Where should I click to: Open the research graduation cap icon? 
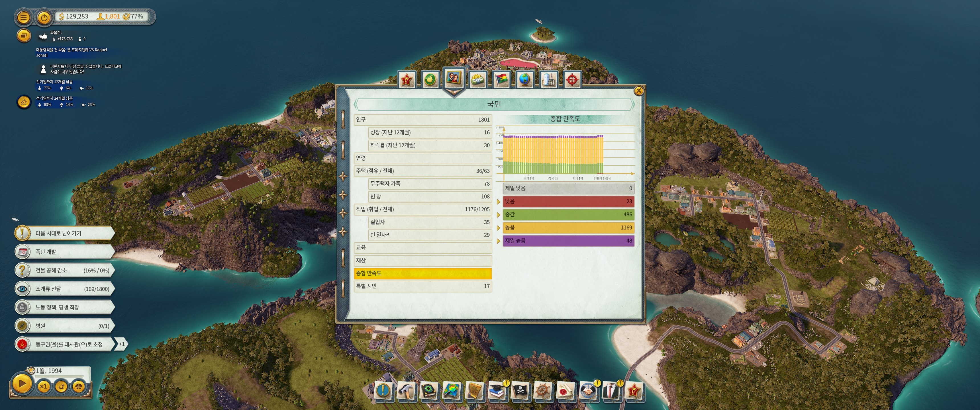pos(497,391)
